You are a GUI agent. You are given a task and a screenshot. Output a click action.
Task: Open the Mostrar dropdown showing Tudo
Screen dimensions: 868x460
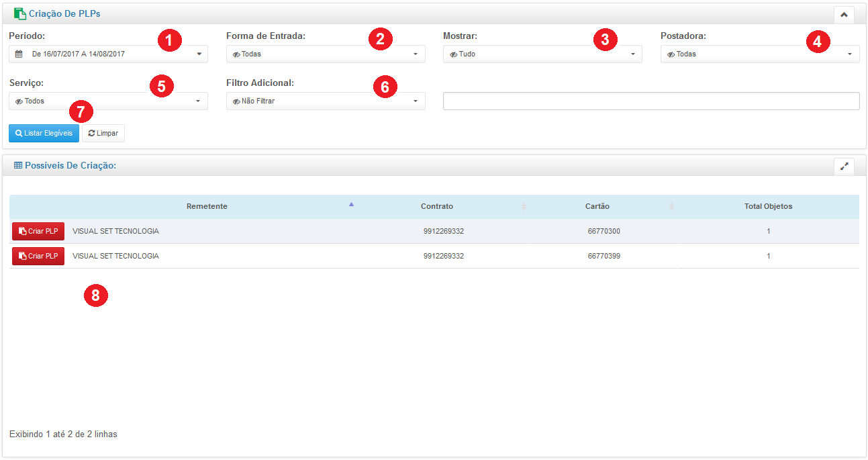tap(542, 54)
